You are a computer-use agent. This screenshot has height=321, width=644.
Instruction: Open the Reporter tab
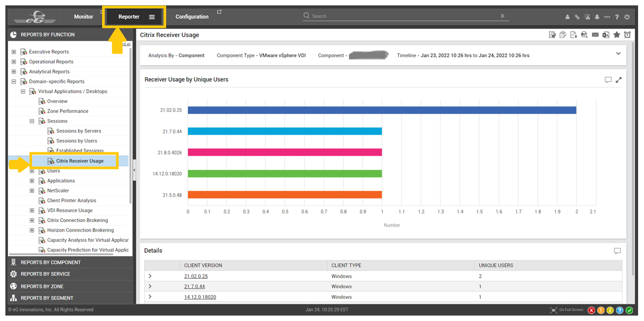click(x=129, y=17)
